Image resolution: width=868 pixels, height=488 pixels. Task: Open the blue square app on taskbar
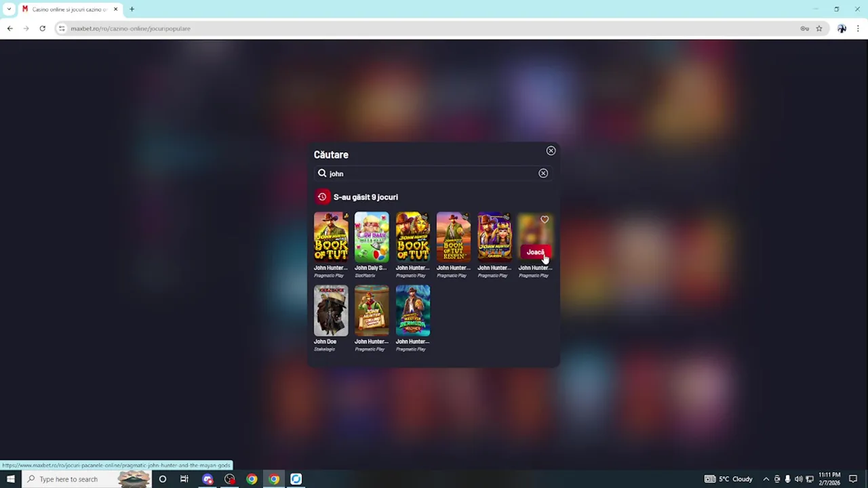pos(296,479)
